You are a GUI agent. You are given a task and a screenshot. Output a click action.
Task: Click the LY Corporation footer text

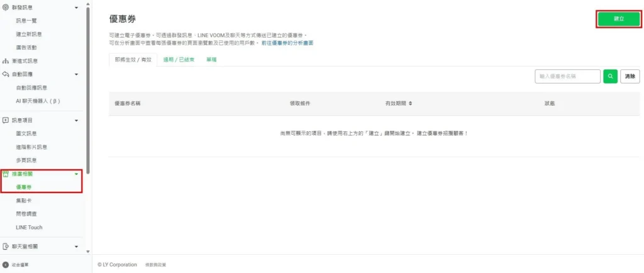117,265
